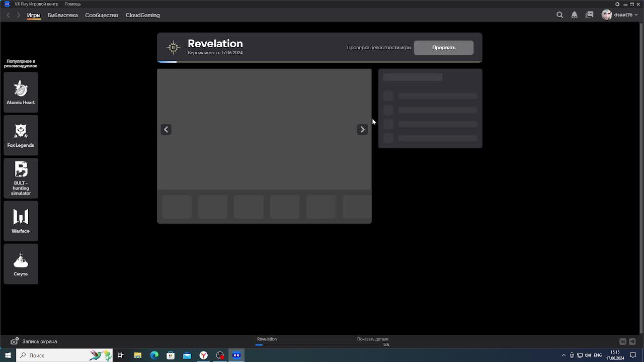The height and width of the screenshot is (362, 644).
Task: Open the chat messages icon
Action: click(x=589, y=15)
